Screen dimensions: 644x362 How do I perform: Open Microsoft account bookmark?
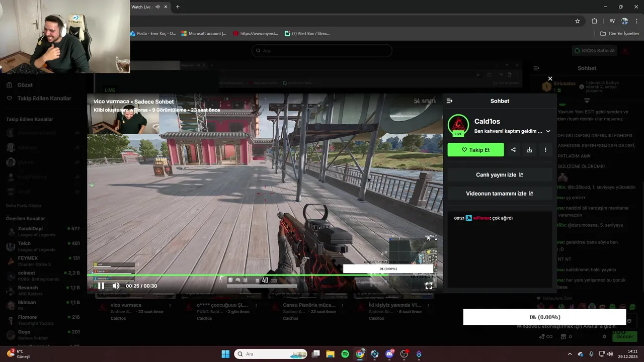point(204,34)
